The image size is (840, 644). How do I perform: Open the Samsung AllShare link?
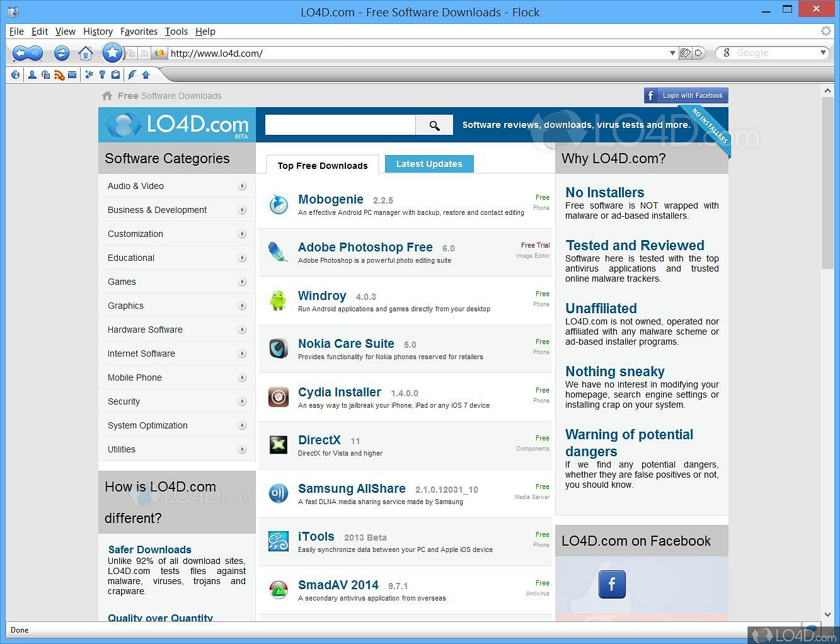coord(352,488)
